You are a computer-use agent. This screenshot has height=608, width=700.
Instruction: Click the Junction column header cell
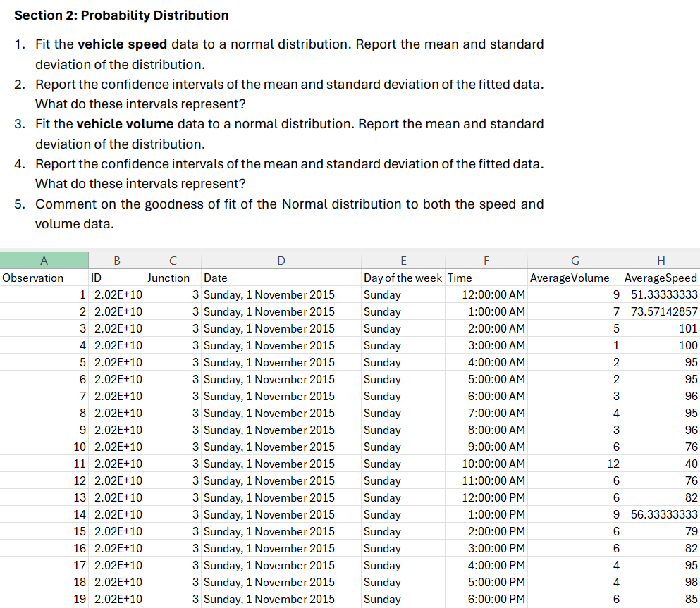[x=173, y=278]
